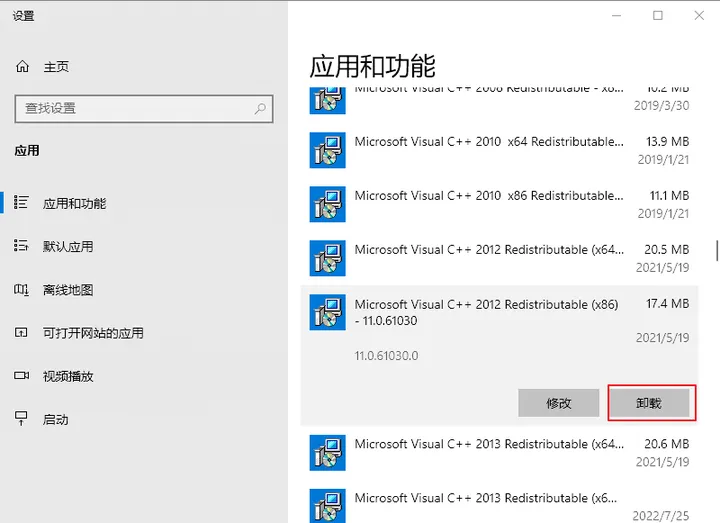Click installer icon of the 2022/7/25 entry

click(327, 506)
